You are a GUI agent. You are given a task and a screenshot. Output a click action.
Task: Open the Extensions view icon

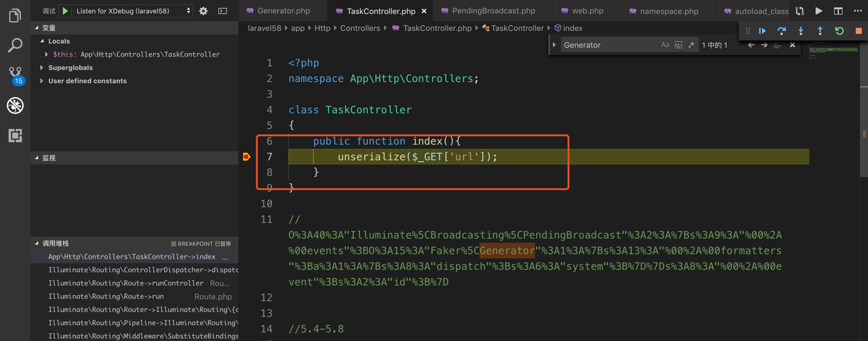[15, 136]
